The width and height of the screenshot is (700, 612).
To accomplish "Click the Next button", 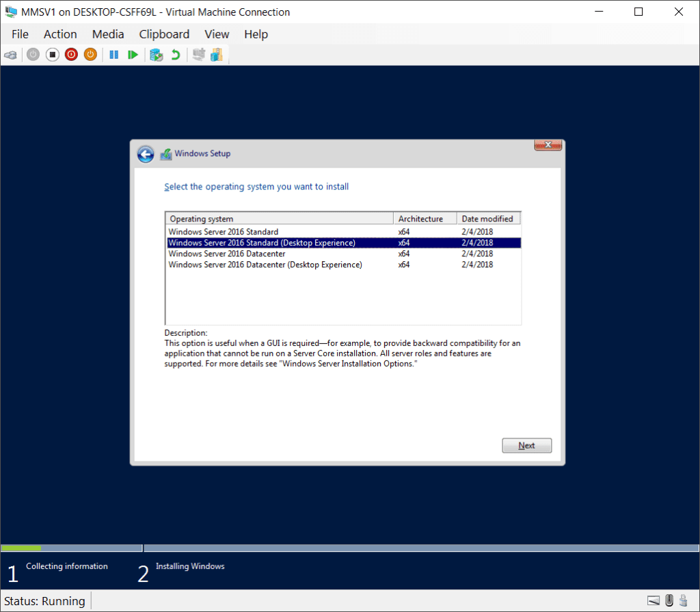I will pos(527,445).
